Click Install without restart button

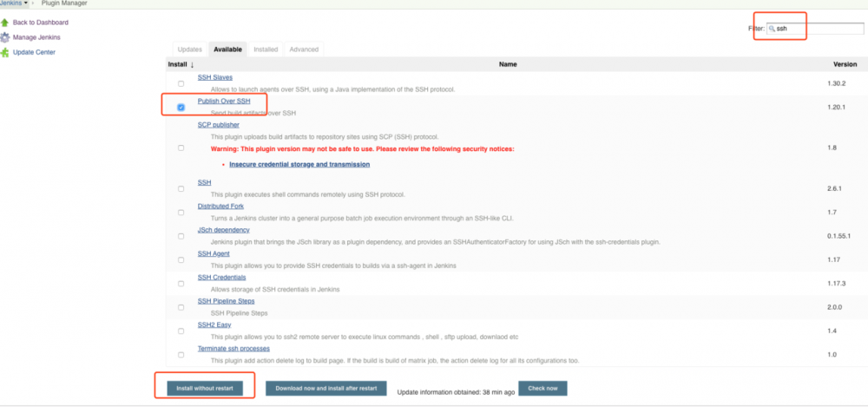(x=205, y=389)
